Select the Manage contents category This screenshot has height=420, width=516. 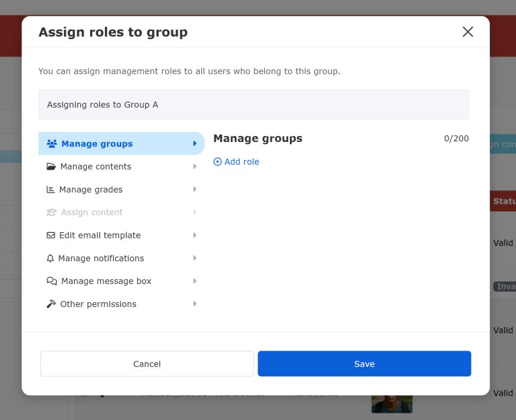pos(121,166)
